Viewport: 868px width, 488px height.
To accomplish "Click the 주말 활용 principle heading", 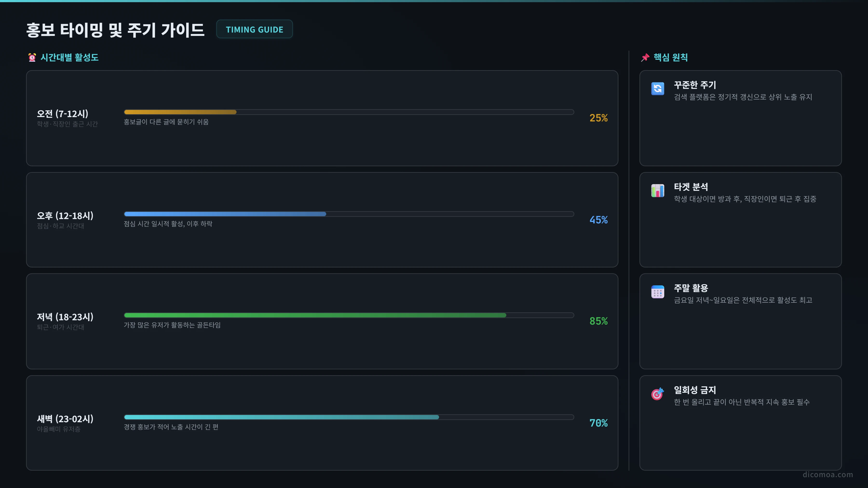I will (x=691, y=288).
